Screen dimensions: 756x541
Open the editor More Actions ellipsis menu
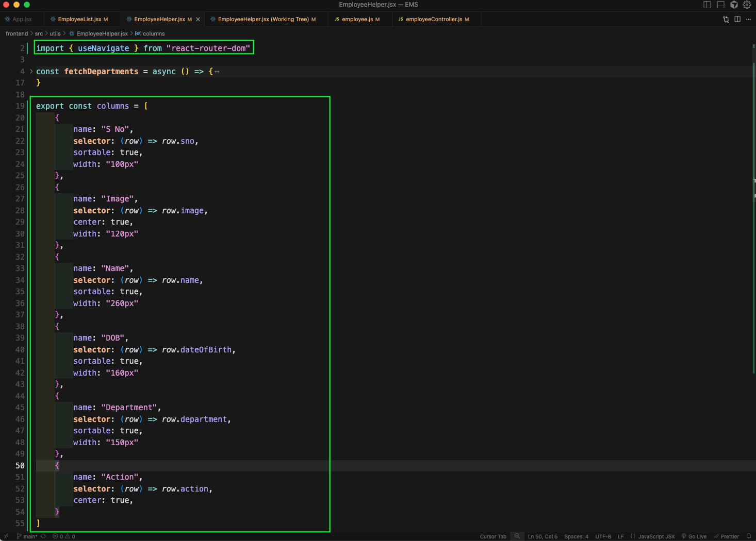748,19
